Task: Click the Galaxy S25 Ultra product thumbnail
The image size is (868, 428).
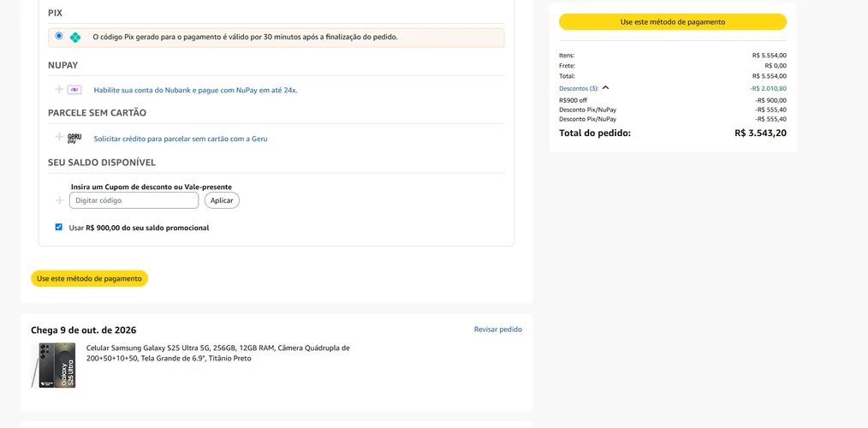Action: pos(54,366)
